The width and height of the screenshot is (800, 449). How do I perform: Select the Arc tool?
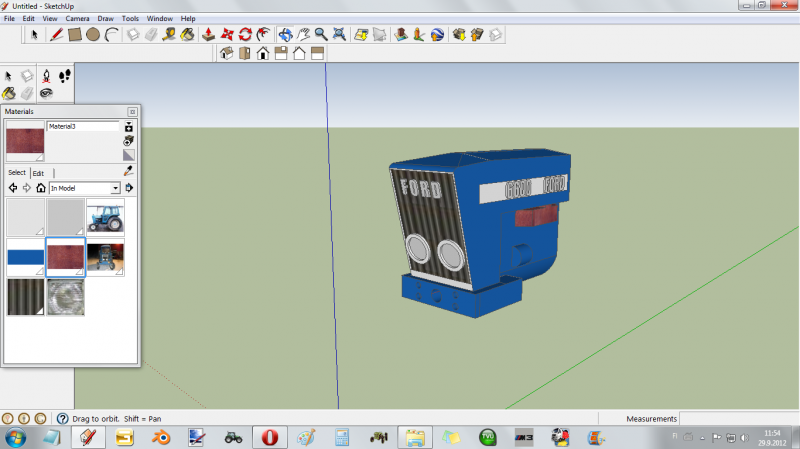tap(111, 35)
